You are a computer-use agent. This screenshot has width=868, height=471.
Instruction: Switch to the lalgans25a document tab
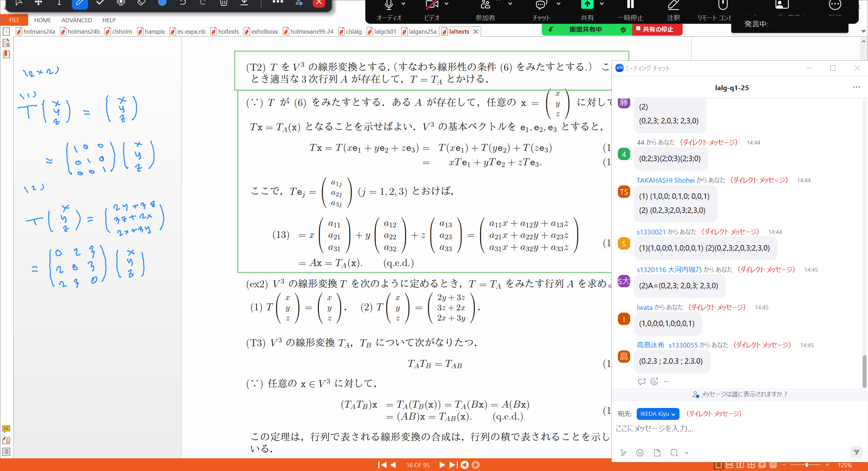[419, 32]
